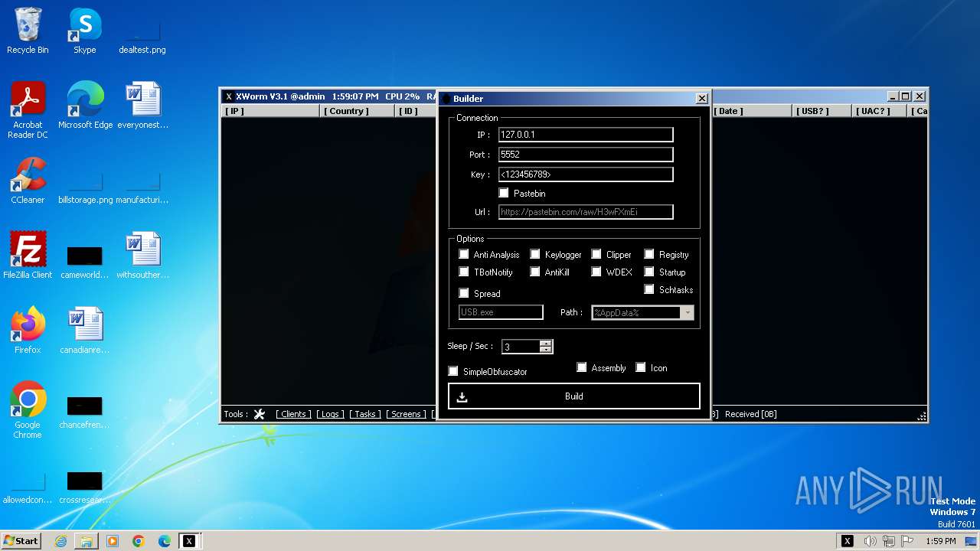Click the USB.exe filename field
This screenshot has height=551, width=980.
pyautogui.click(x=501, y=312)
